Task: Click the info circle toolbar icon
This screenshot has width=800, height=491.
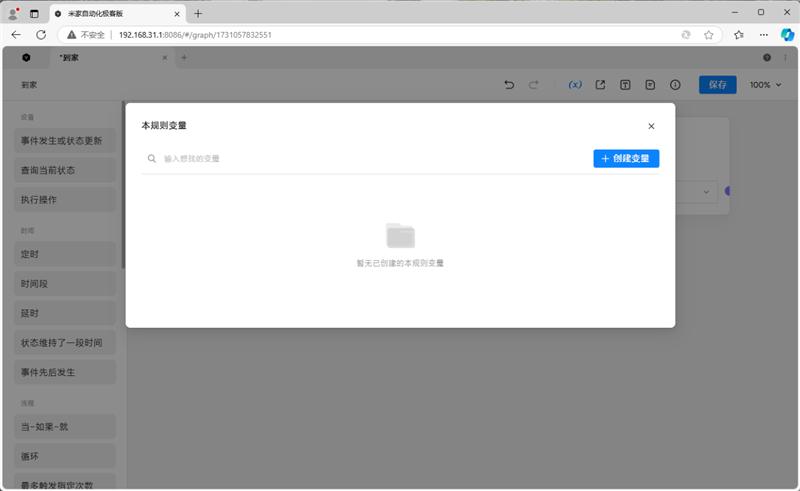Action: pyautogui.click(x=675, y=85)
